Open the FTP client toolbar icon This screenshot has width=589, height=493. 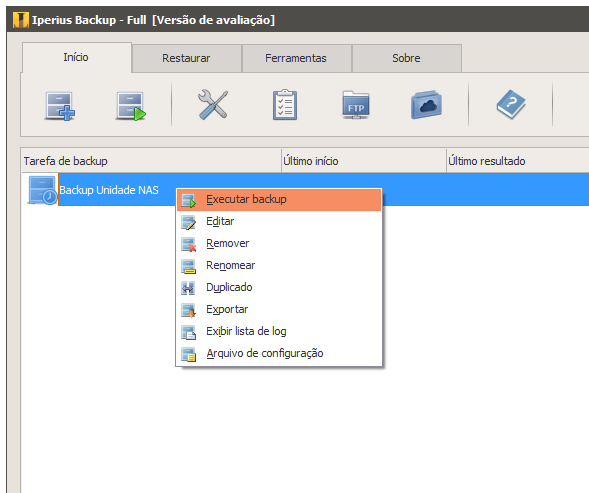pyautogui.click(x=356, y=105)
